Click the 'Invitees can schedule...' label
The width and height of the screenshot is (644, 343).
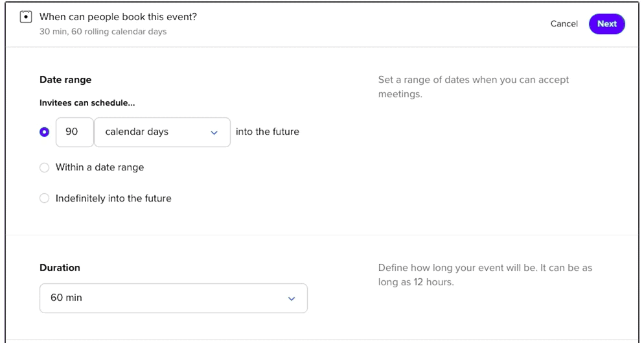(87, 103)
